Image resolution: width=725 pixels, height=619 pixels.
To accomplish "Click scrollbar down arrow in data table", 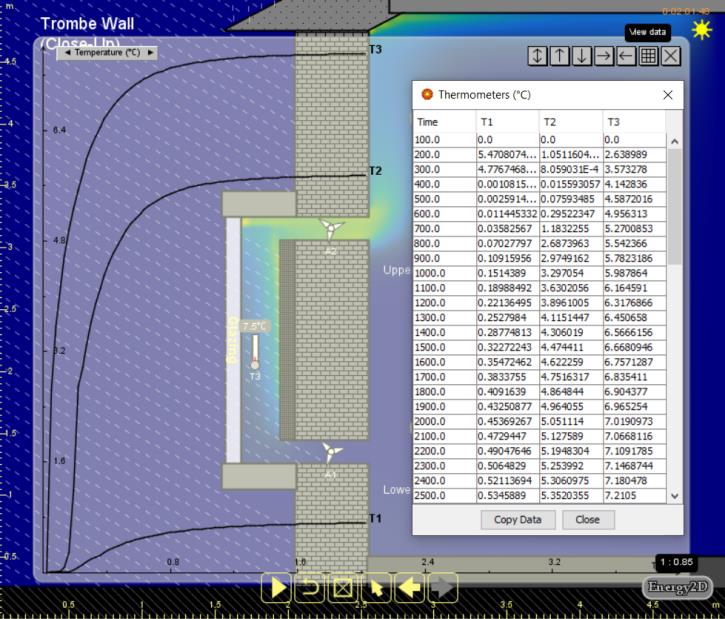I will click(x=674, y=496).
